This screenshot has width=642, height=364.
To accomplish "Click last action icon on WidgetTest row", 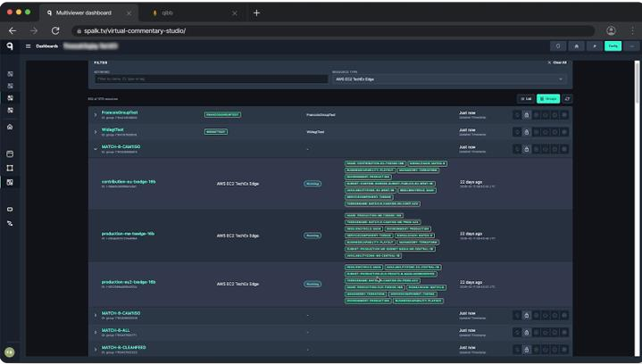I will coord(564,132).
